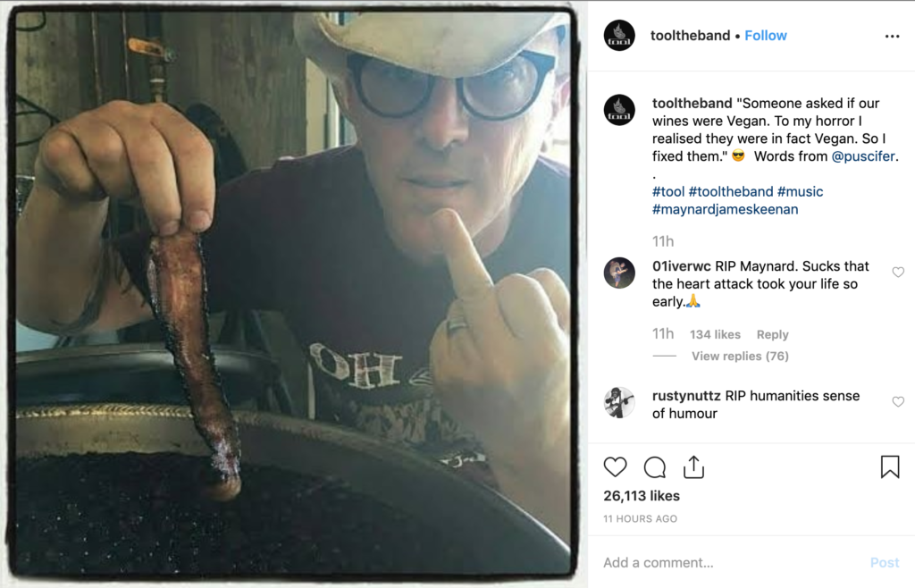Open the rustynuttz profile picture
The width and height of the screenshot is (915, 588).
(619, 402)
